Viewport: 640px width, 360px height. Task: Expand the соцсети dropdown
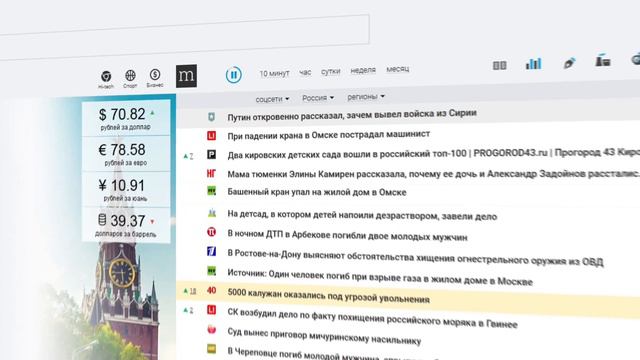click(272, 99)
